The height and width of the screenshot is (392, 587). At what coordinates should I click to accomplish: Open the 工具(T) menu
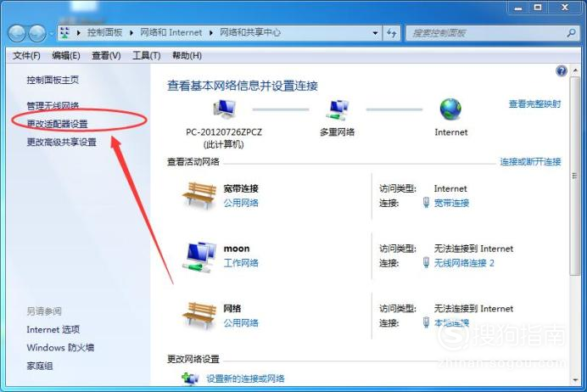tap(147, 56)
